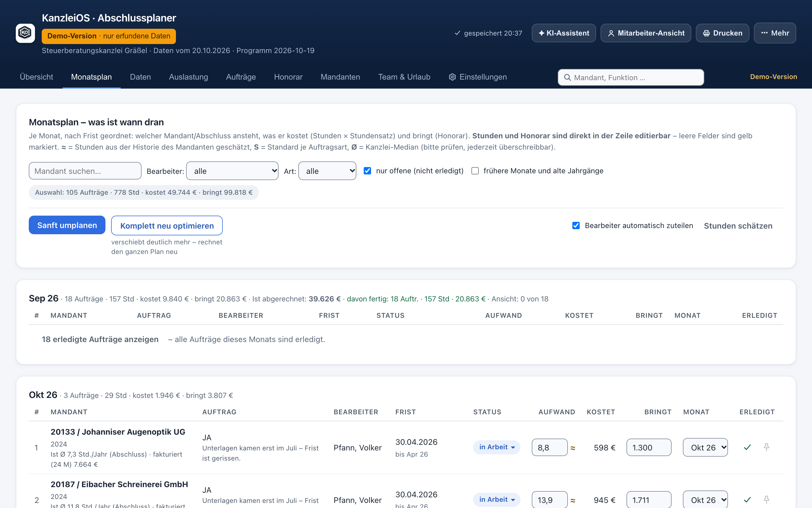Open the KI-Assistent
The height and width of the screenshot is (508, 812).
tap(564, 33)
